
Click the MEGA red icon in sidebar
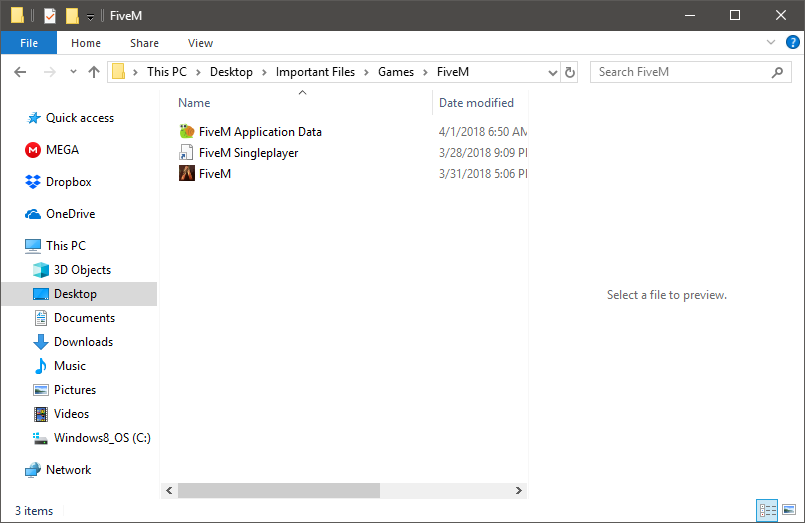33,150
